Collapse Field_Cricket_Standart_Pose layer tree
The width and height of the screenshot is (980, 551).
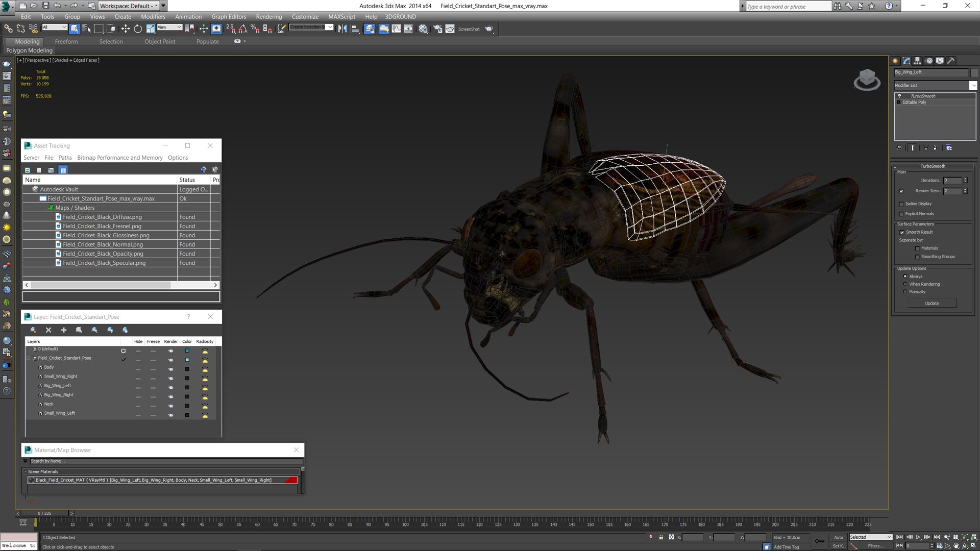click(29, 358)
